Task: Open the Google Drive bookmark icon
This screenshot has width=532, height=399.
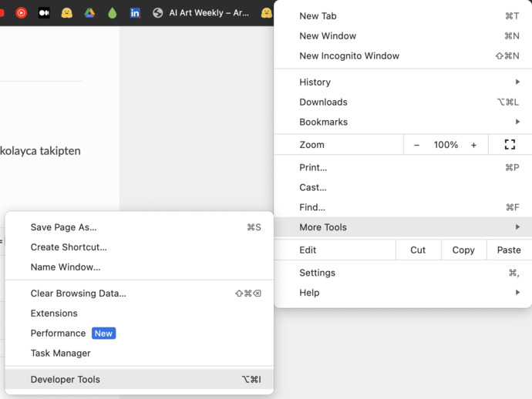Action: (x=89, y=13)
